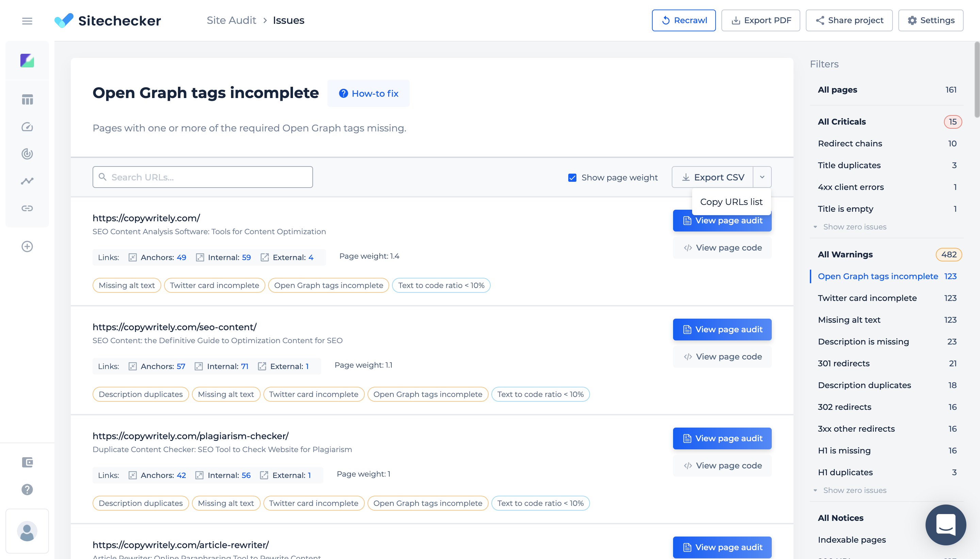The image size is (980, 559).
Task: Click Text to code ratio tag on homepage row
Action: (x=441, y=285)
